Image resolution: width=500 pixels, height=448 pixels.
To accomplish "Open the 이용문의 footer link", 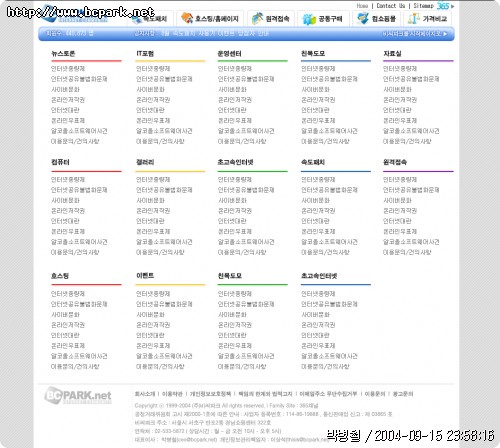I will click(375, 394).
